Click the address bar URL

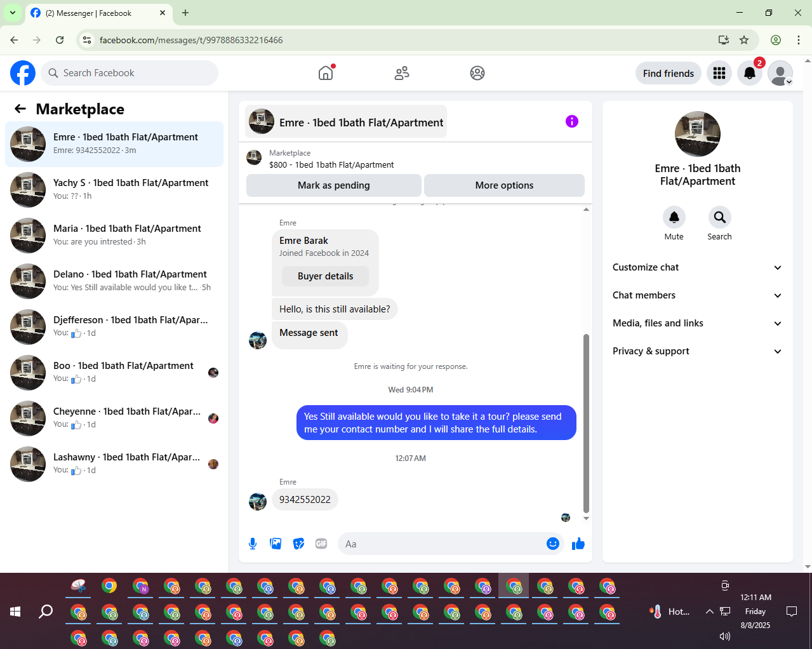(191, 40)
